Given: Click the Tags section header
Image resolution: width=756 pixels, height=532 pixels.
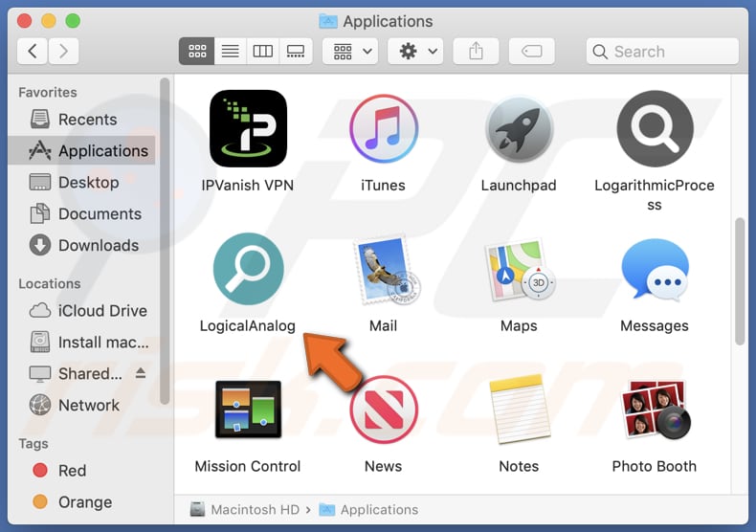Looking at the screenshot, I should pyautogui.click(x=33, y=443).
